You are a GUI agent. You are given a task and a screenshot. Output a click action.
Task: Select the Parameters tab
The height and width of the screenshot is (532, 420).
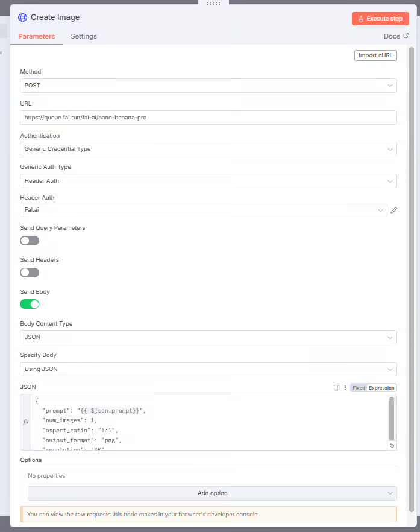click(x=37, y=36)
